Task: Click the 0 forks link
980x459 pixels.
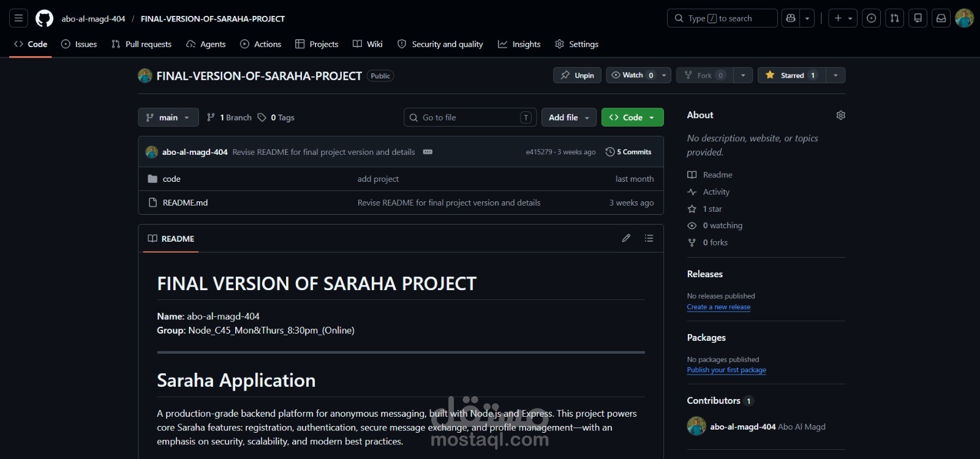Action: click(707, 242)
